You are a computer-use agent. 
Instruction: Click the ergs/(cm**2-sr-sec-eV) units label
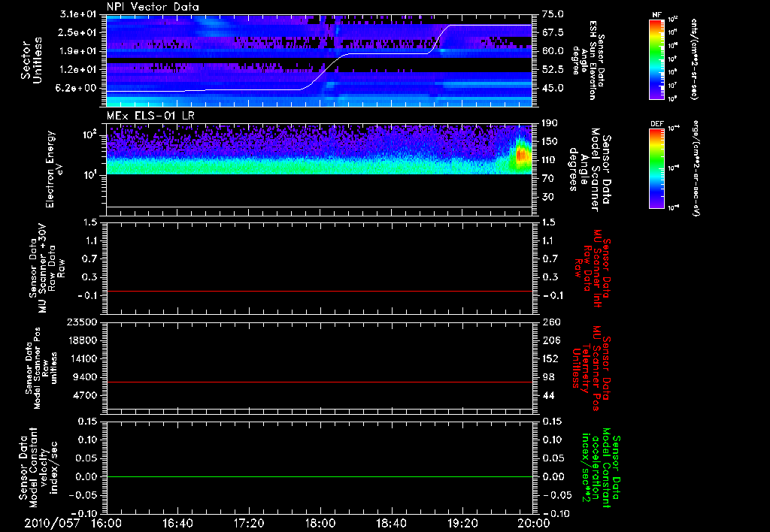tap(695, 168)
